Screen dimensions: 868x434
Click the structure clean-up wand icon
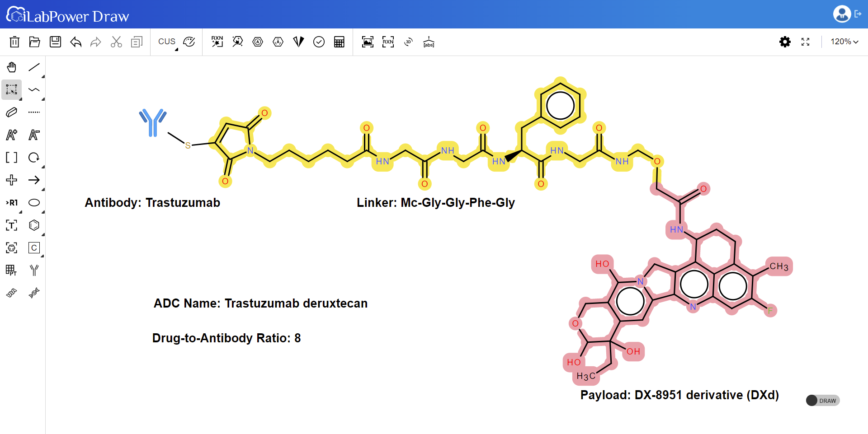237,42
